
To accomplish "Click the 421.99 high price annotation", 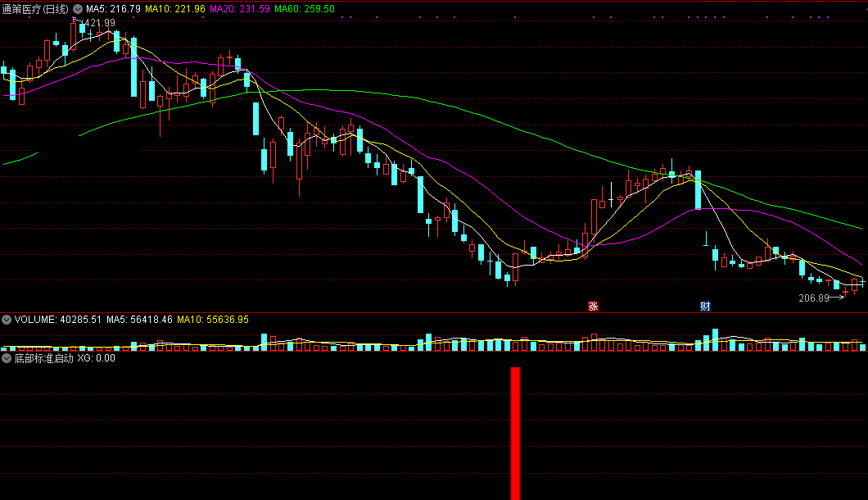I will tap(100, 23).
